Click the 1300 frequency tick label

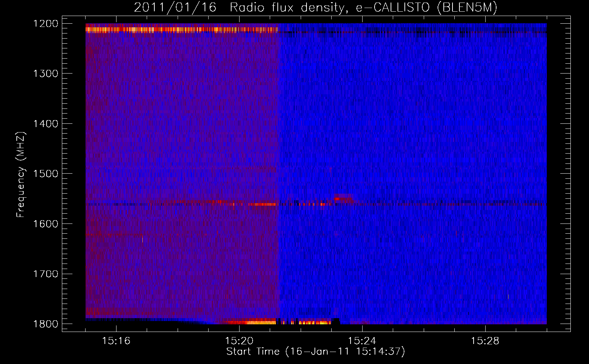46,74
